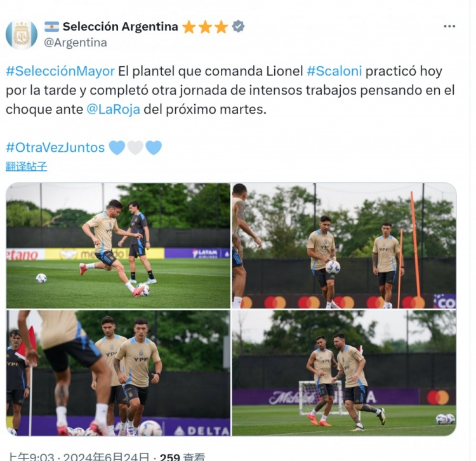Click the white heart emoji
Screen dimensions: 476x461
point(135,147)
